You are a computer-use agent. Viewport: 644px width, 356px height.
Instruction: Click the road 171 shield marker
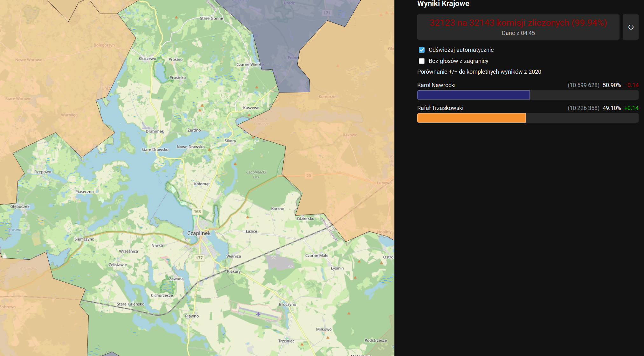click(327, 13)
